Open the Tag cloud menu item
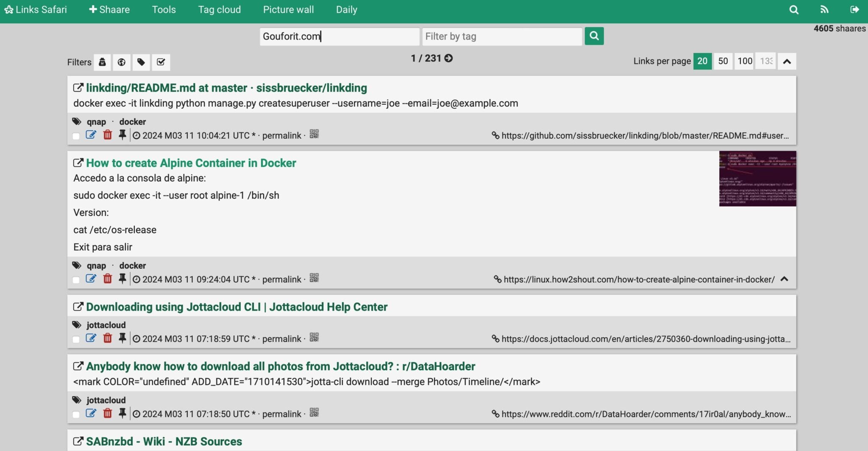Viewport: 868px width, 451px height. pyautogui.click(x=219, y=9)
